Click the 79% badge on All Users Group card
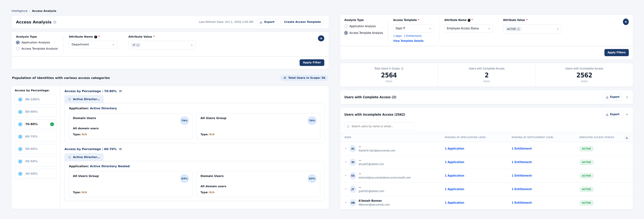Viewport: 644px width, 219px height. 312,121
